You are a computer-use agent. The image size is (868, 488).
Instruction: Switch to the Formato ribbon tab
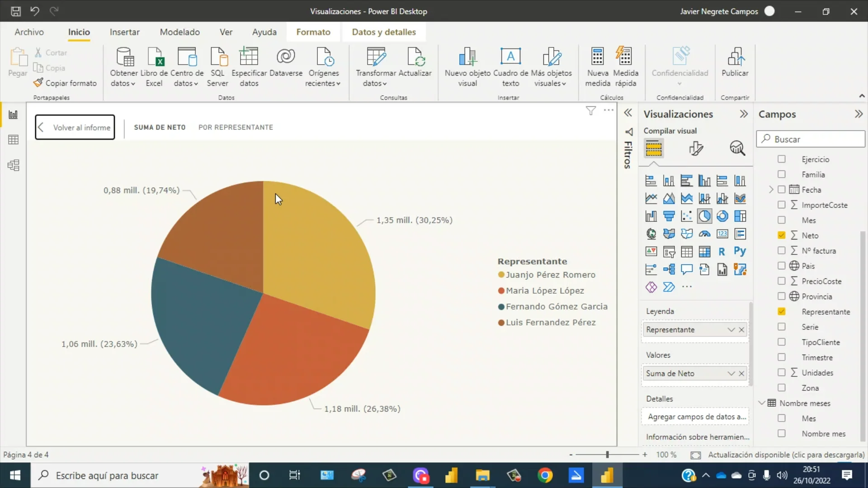point(313,32)
